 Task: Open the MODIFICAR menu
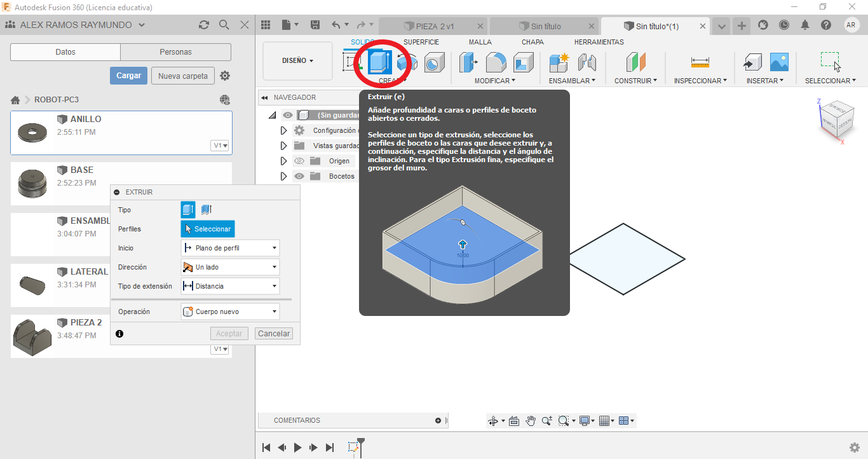click(495, 81)
